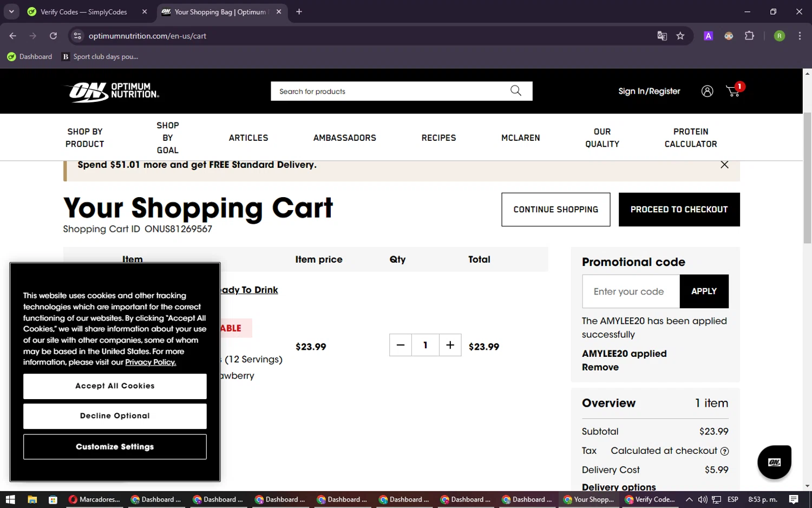The width and height of the screenshot is (812, 508).
Task: Open the Protein Calculator
Action: (691, 138)
